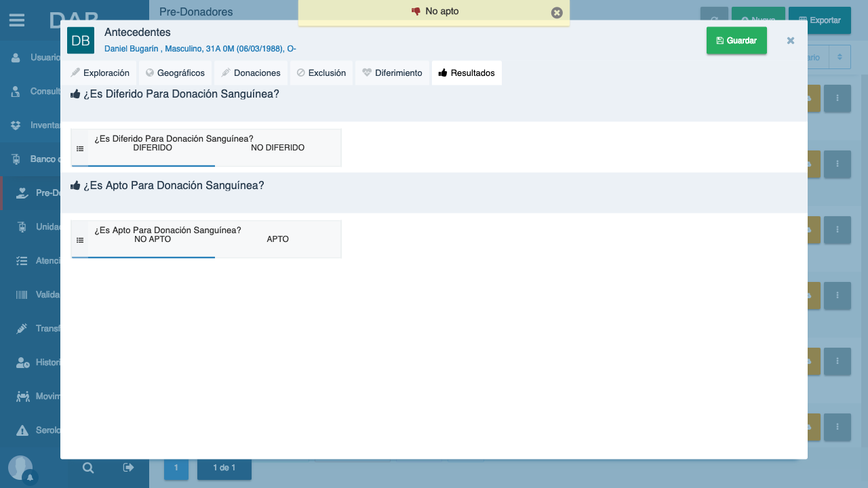The height and width of the screenshot is (488, 868).
Task: Open the Geográficos tab
Action: click(175, 73)
